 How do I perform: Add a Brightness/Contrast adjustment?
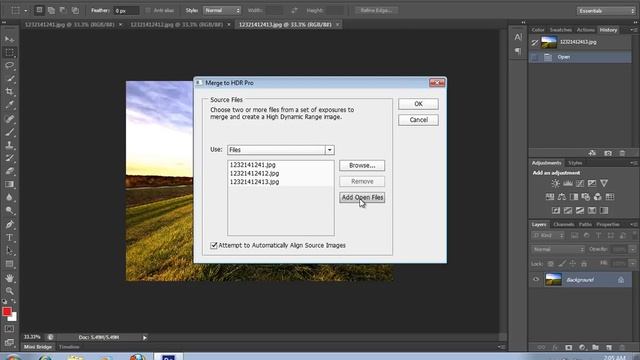[556, 183]
